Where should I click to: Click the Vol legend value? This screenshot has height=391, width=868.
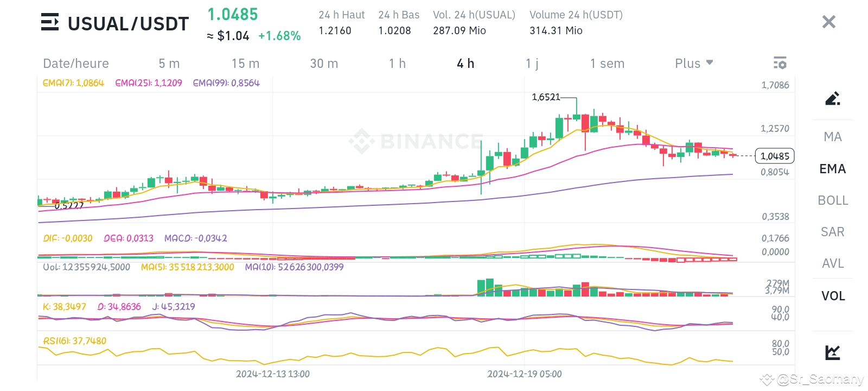click(87, 267)
